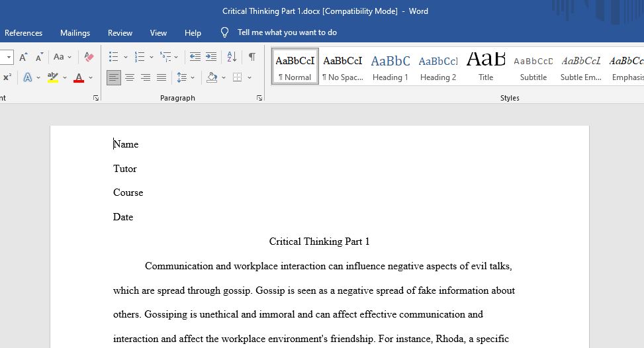The width and height of the screenshot is (644, 348).
Task: Click the Critical Thinking Part 1 heading
Action: tap(319, 241)
